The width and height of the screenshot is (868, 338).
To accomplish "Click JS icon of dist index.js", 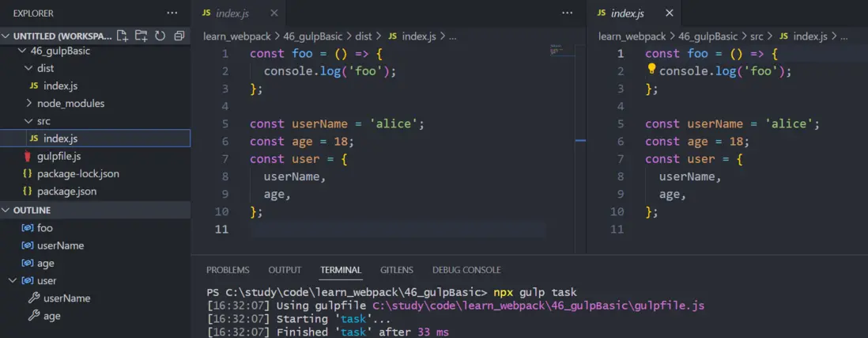I will point(34,85).
